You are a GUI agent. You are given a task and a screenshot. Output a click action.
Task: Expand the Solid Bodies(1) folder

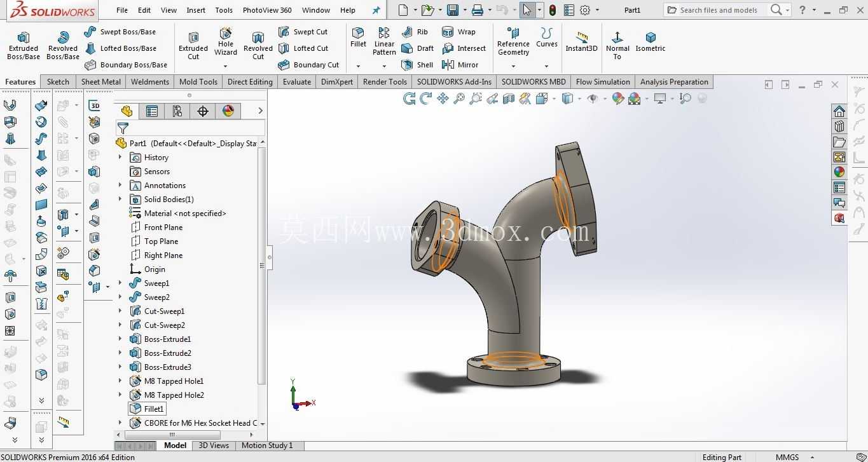(120, 199)
